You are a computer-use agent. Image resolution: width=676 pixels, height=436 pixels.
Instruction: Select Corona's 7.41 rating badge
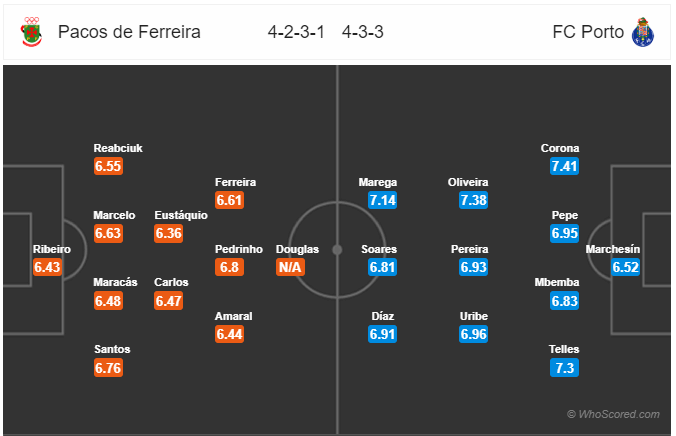[564, 166]
